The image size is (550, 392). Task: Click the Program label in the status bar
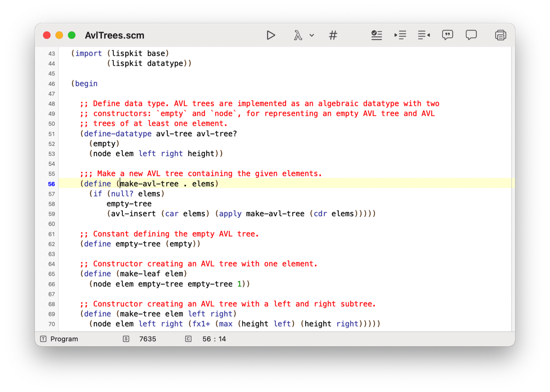point(64,339)
